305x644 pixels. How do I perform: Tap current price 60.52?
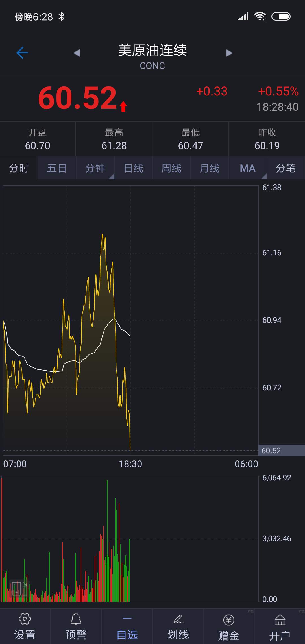(78, 98)
